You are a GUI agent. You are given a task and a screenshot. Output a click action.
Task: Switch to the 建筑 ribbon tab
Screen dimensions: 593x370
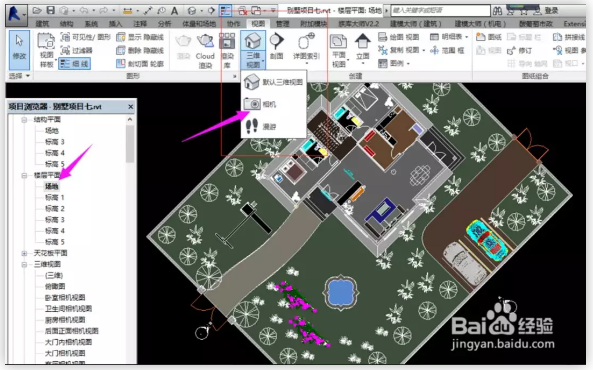42,24
